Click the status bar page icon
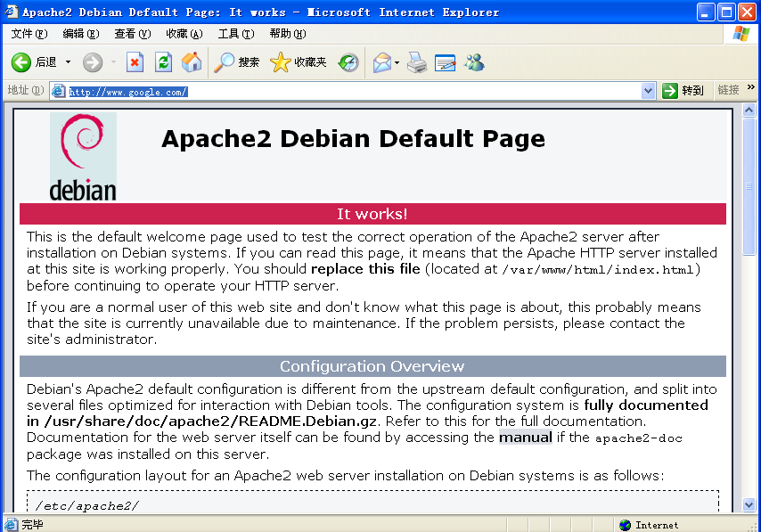761x532 pixels. tap(12, 525)
